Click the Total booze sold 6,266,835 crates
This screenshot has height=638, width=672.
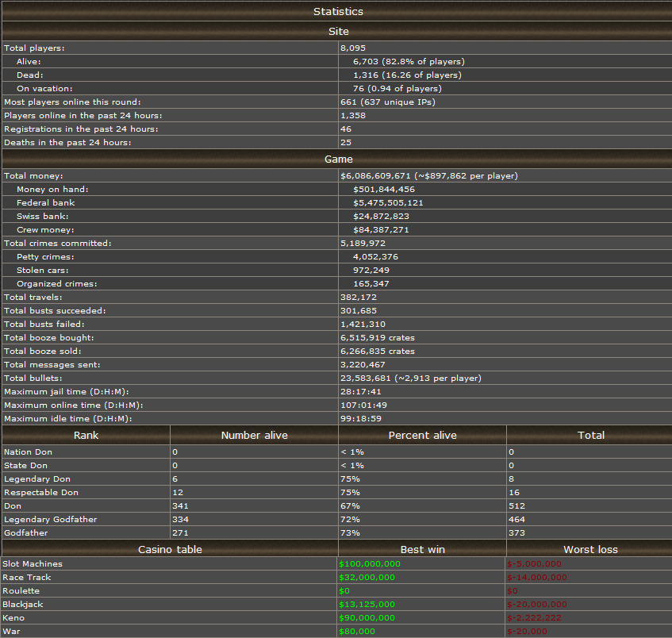pyautogui.click(x=378, y=352)
